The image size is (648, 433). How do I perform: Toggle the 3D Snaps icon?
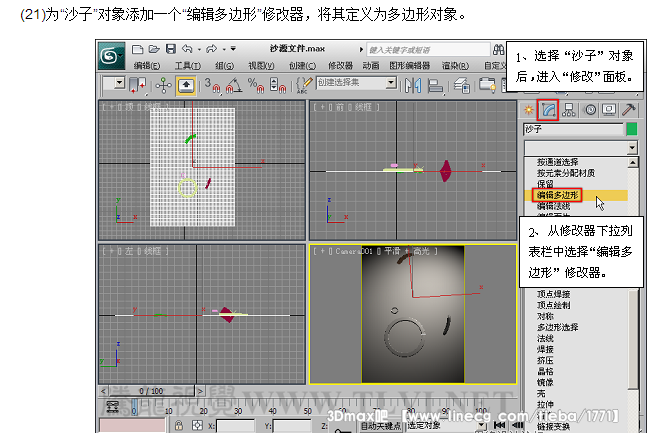click(212, 85)
